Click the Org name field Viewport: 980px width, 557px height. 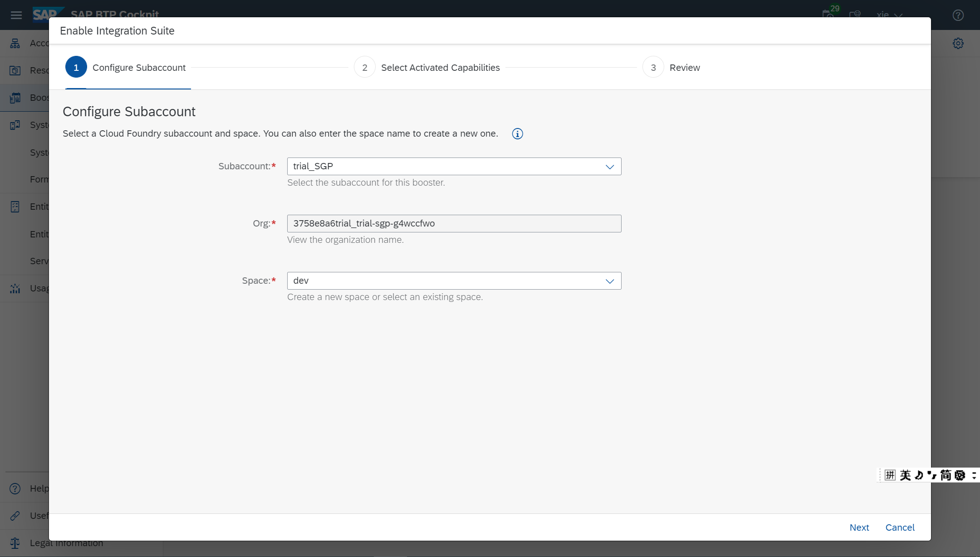coord(454,224)
